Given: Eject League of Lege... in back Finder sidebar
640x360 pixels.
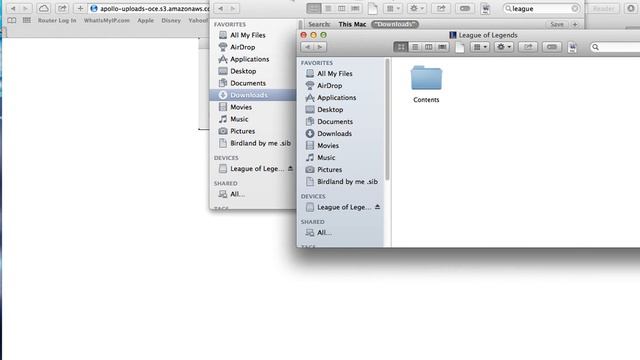Looking at the screenshot, I should pos(290,168).
